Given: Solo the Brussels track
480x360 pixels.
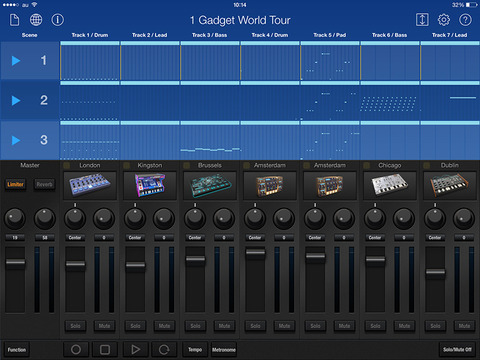Looking at the screenshot, I should tap(195, 326).
